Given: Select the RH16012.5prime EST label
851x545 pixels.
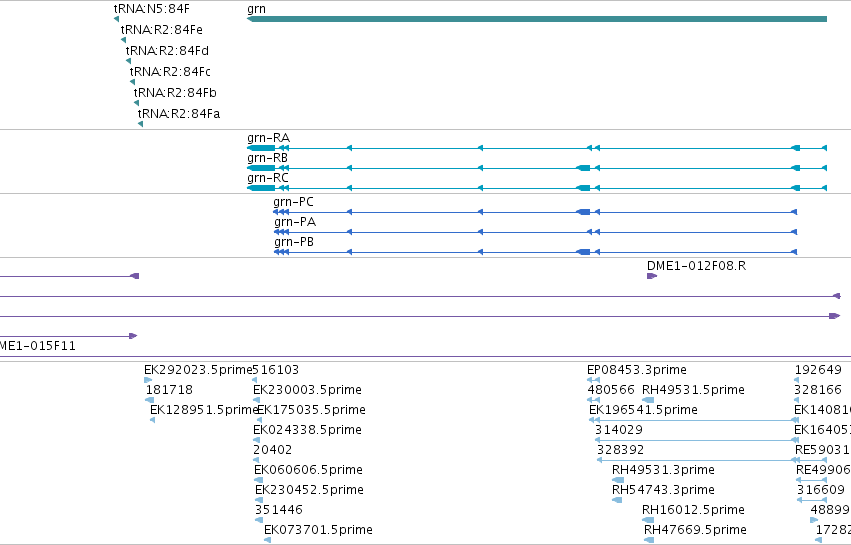Looking at the screenshot, I should pos(693,510).
